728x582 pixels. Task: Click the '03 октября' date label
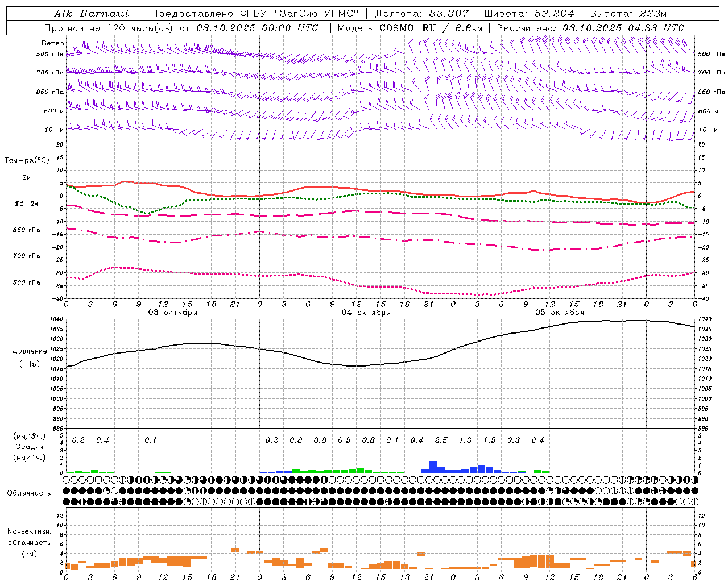click(x=173, y=313)
